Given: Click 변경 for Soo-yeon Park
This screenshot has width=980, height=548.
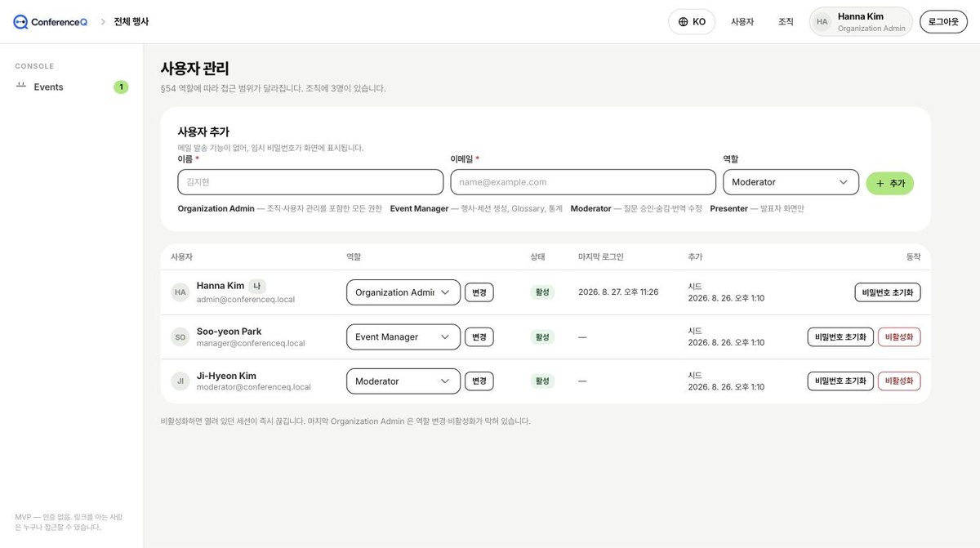Looking at the screenshot, I should click(479, 336).
